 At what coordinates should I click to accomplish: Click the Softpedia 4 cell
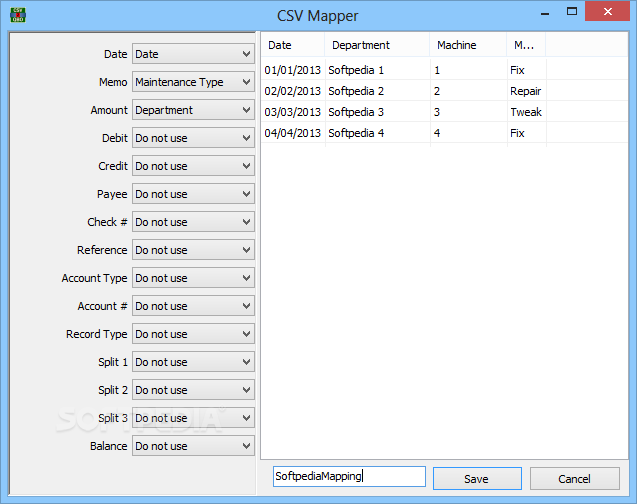point(377,133)
